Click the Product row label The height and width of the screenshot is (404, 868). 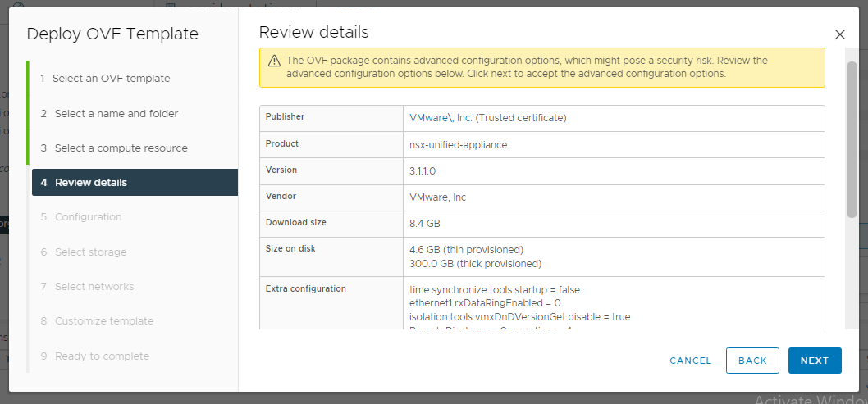click(282, 143)
